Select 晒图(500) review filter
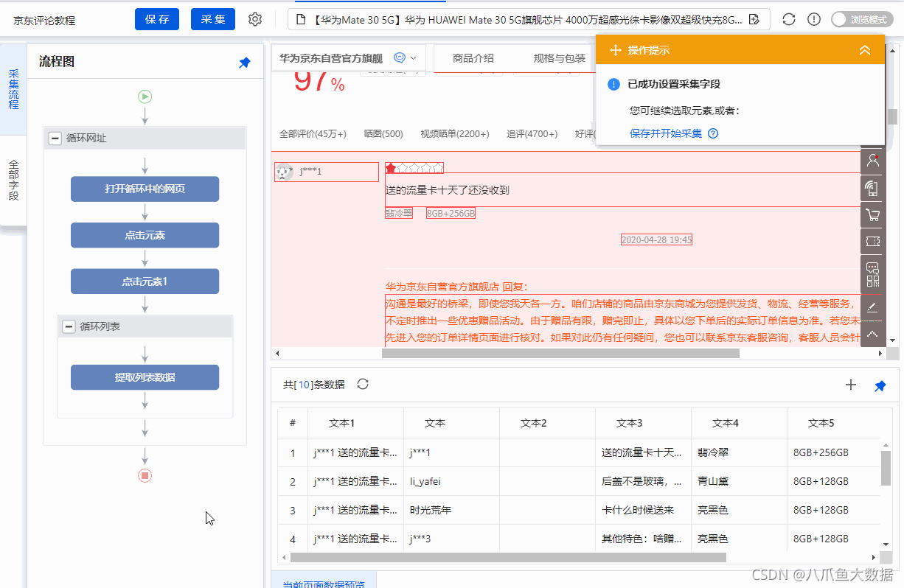Image resolution: width=904 pixels, height=588 pixels. 383,134
